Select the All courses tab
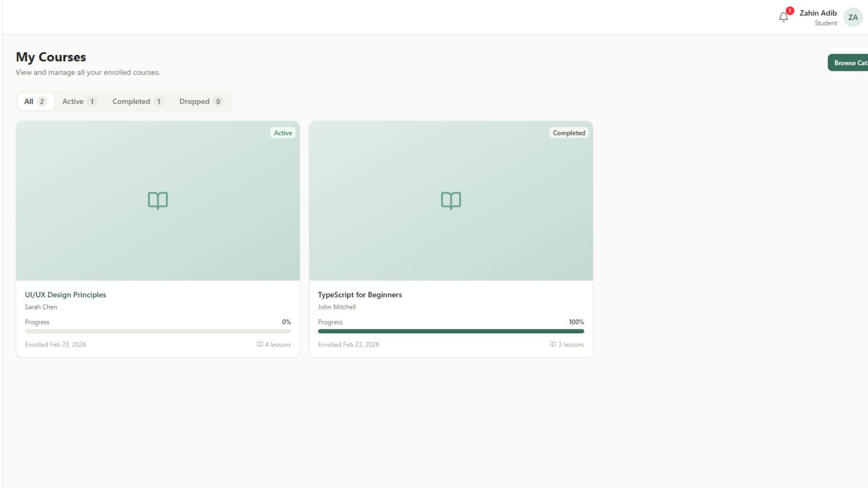The width and height of the screenshot is (868, 488). (x=35, y=101)
